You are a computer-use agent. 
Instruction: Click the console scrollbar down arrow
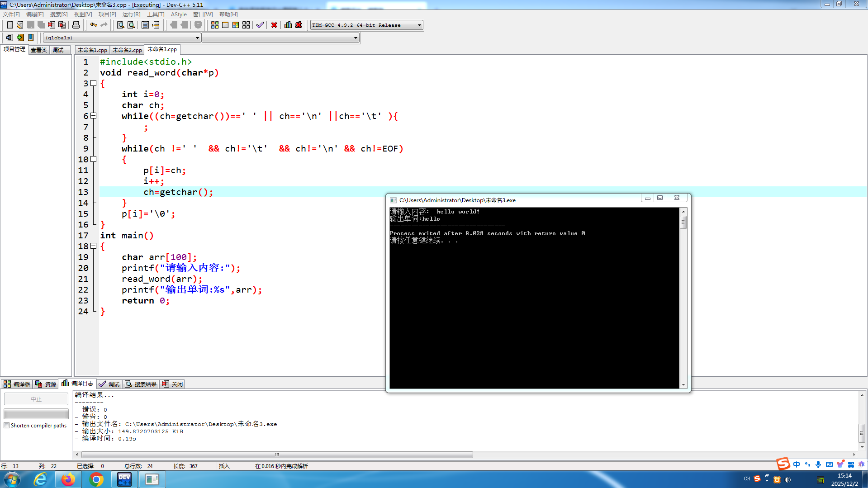683,385
